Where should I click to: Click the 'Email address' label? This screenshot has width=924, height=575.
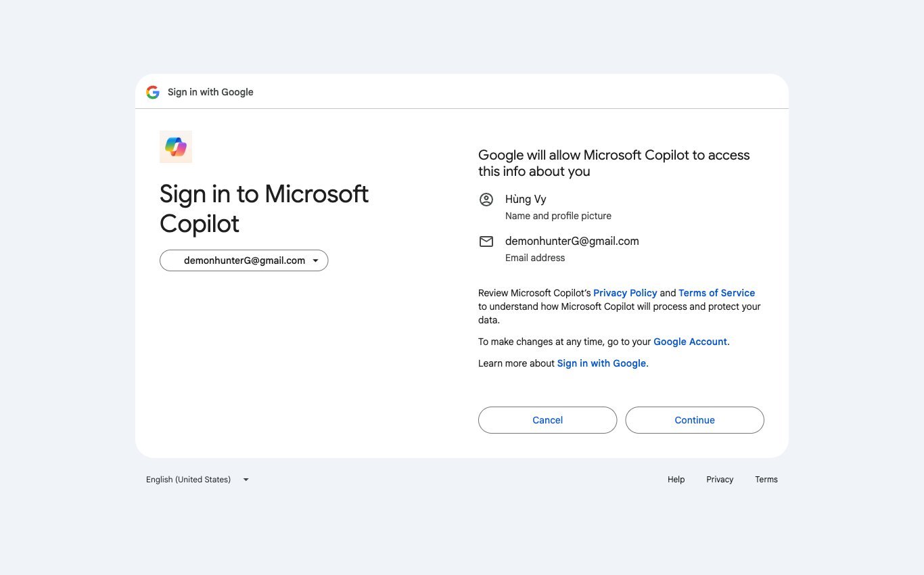[x=535, y=258]
